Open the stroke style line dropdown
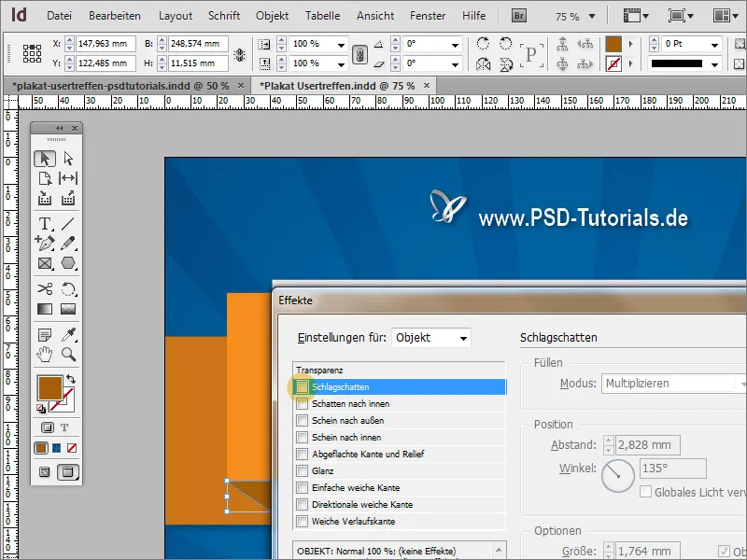The image size is (747, 560). [714, 64]
